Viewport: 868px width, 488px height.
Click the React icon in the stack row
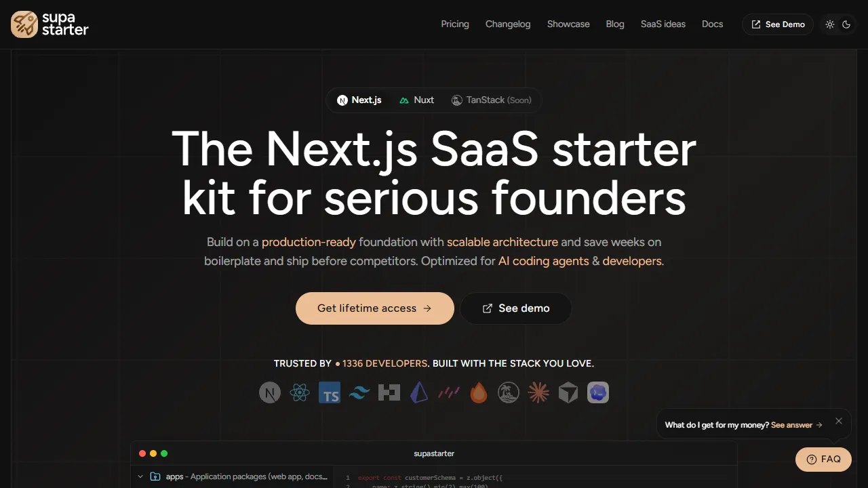[300, 392]
